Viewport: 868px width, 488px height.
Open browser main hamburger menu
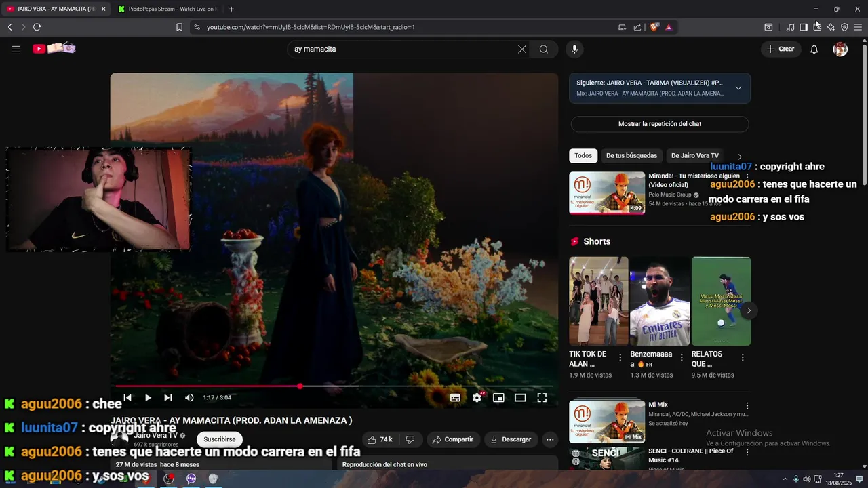click(858, 27)
